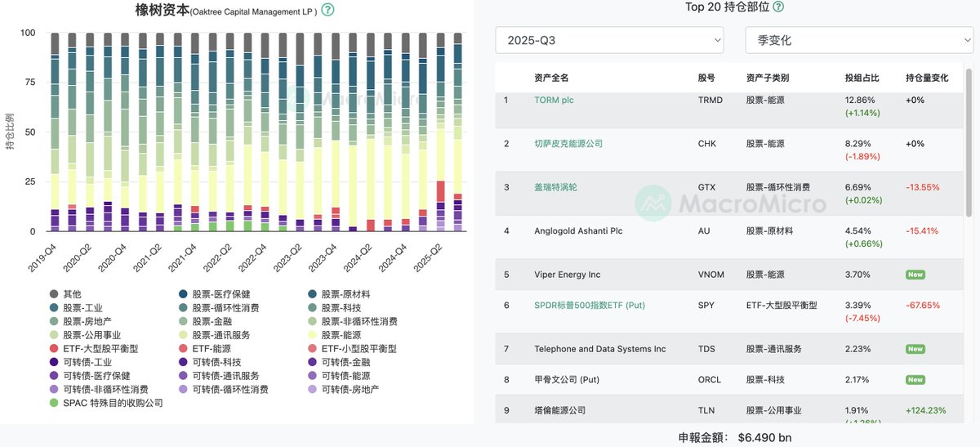Hide the ETF-大型股平衡型 legend series
This screenshot has width=980, height=447.
click(95, 348)
